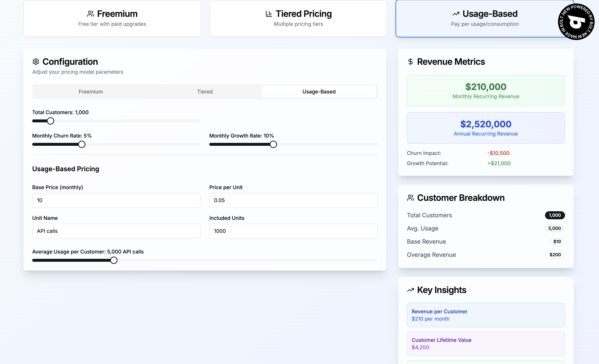Switch to the Freemium configuration tab
599x364 pixels.
coord(90,92)
